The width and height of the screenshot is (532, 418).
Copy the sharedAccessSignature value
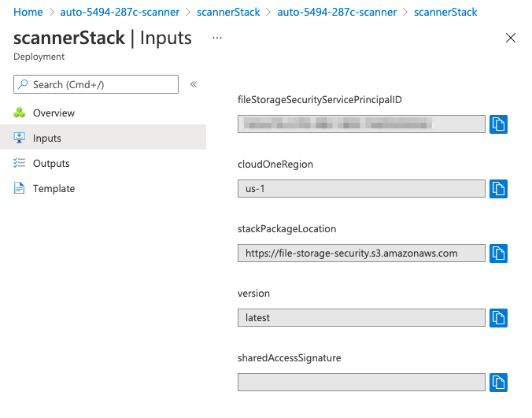498,383
